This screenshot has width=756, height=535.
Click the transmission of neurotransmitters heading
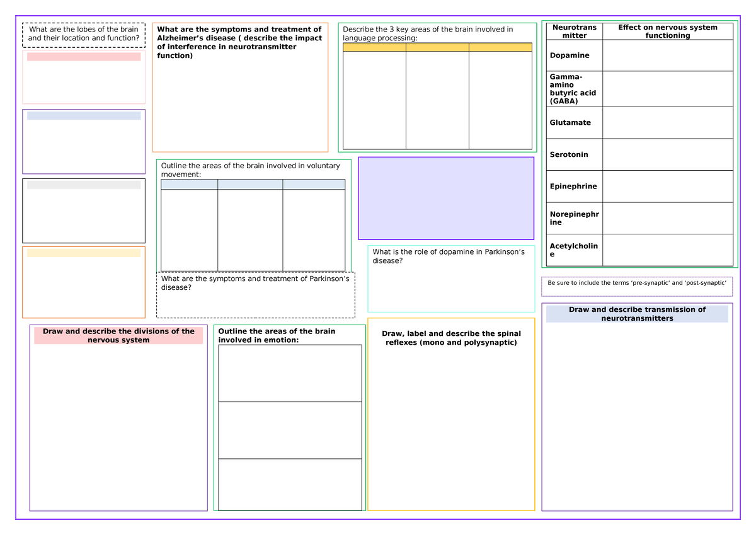coord(637,314)
